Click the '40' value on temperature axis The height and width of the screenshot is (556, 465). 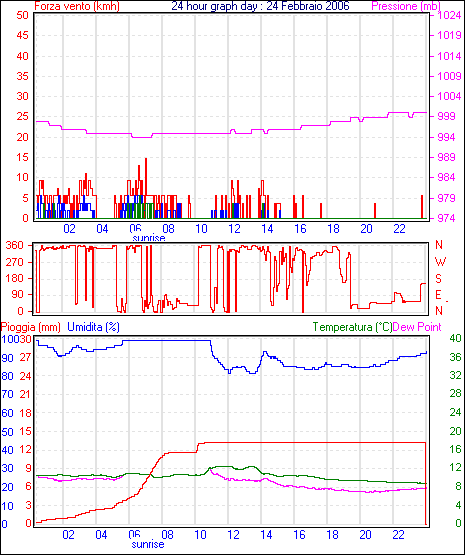[455, 338]
